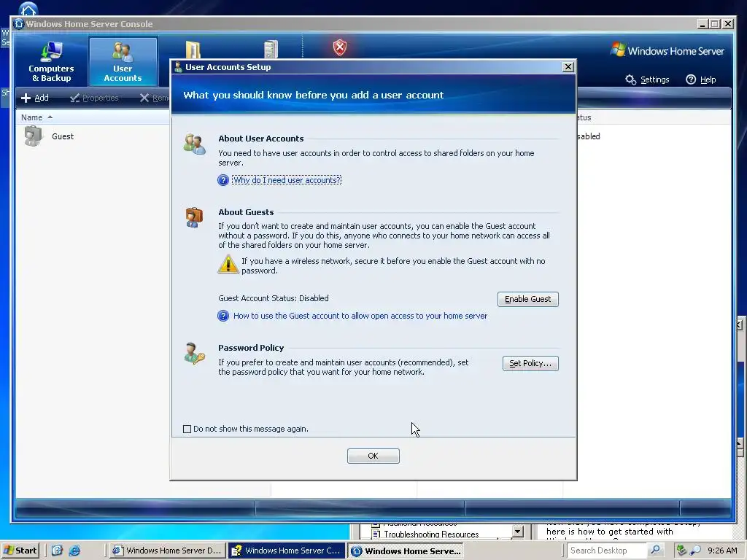This screenshot has height=560, width=747.
Task: Open 'How to use the Guest account' link
Action: [360, 316]
